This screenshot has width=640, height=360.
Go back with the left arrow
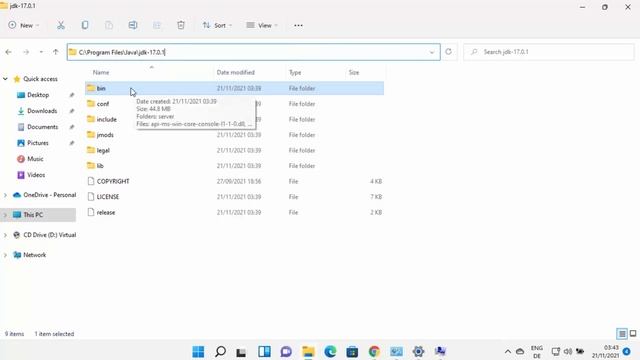9,52
